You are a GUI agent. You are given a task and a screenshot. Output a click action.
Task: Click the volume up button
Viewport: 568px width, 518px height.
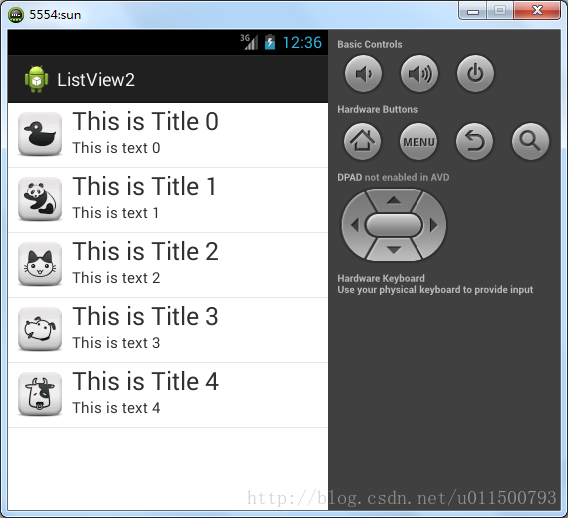click(419, 74)
